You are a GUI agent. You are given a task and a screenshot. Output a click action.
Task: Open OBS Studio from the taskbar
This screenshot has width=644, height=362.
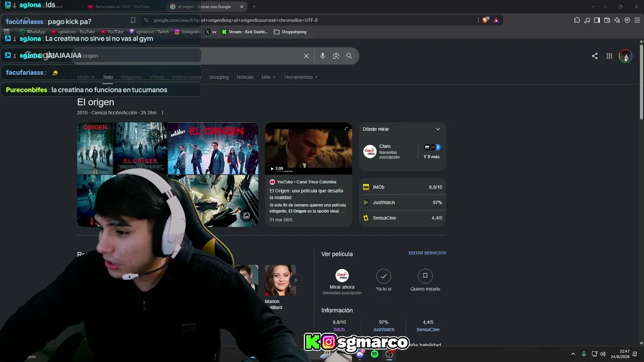[x=389, y=354]
